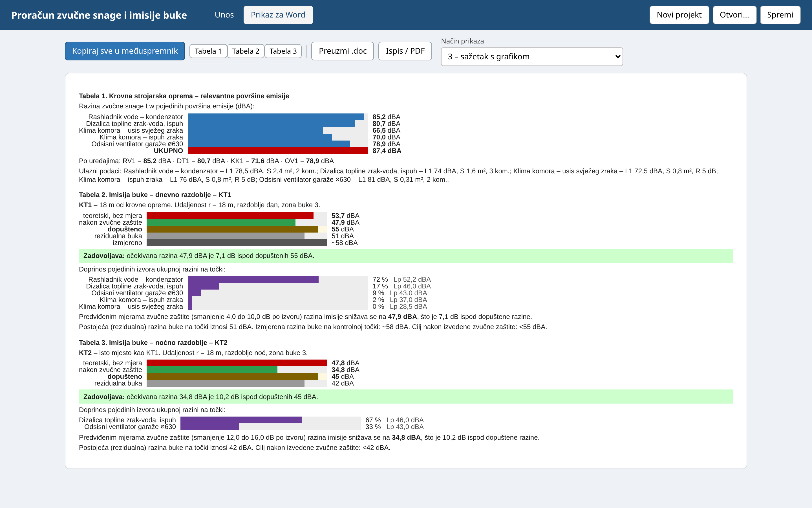Image resolution: width=812 pixels, height=508 pixels.
Task: Save project with Spremi button
Action: tap(780, 15)
